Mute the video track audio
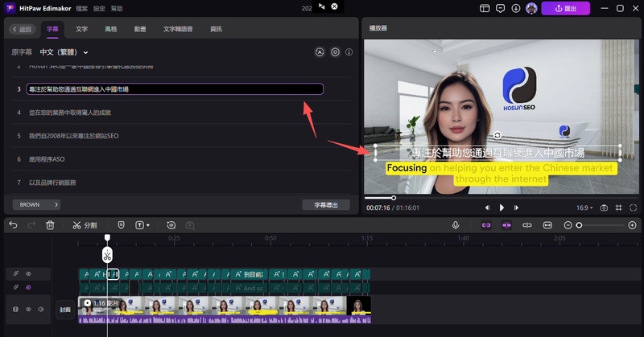644x337 pixels. tap(40, 309)
